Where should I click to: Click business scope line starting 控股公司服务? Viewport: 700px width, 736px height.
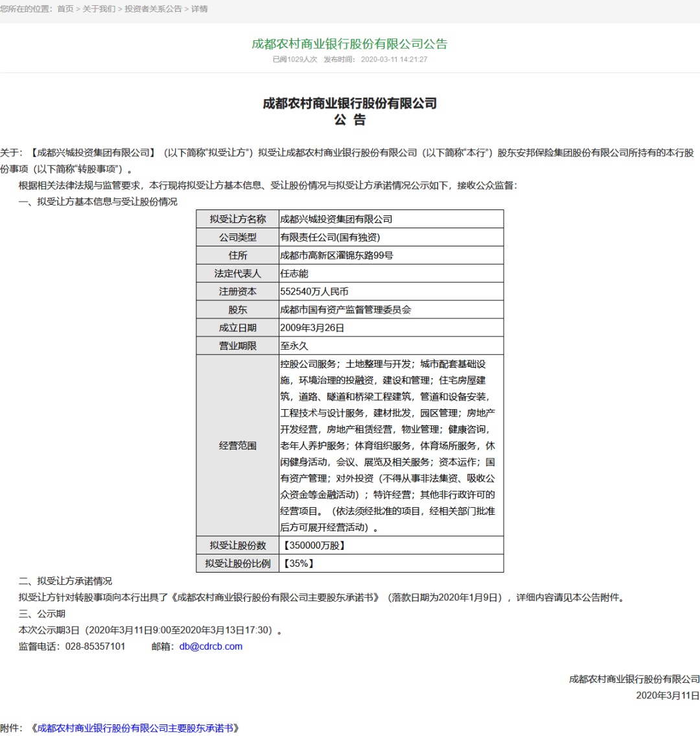(383, 364)
